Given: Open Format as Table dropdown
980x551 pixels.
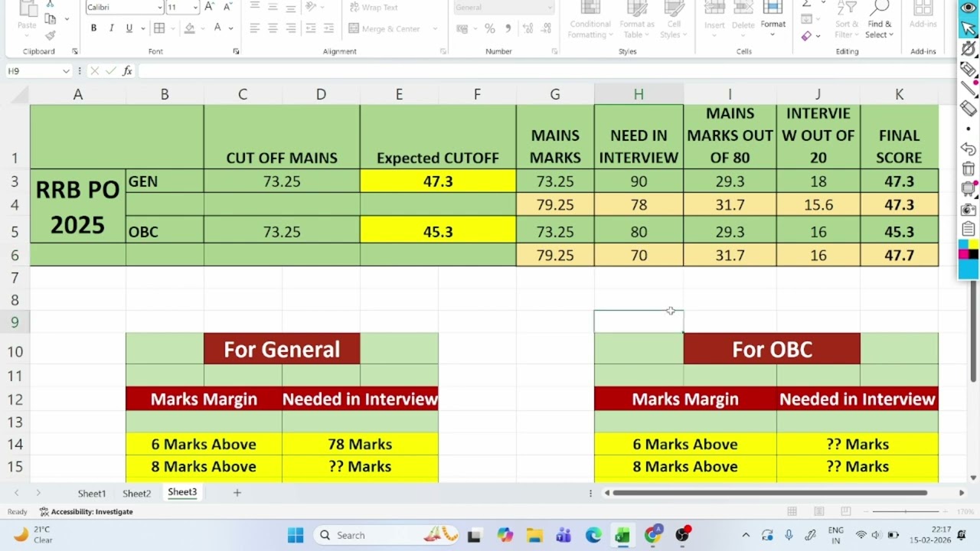Looking at the screenshot, I should pos(637,20).
